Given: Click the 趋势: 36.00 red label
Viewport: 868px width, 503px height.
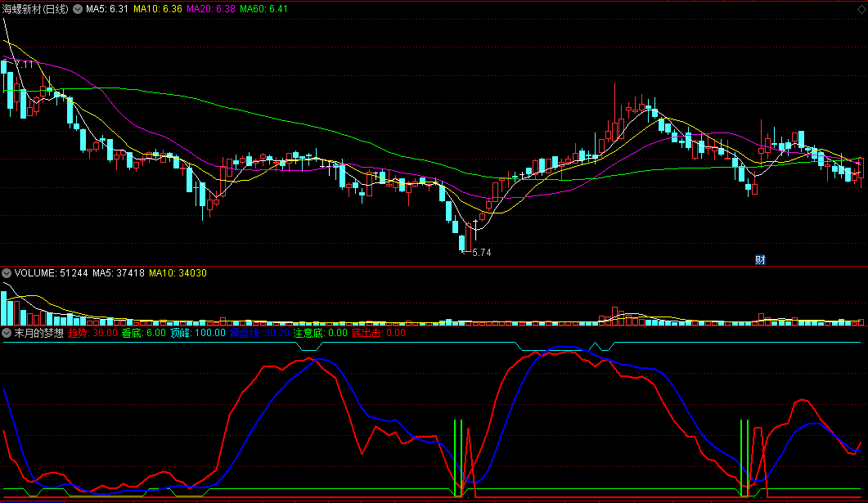Looking at the screenshot, I should pyautogui.click(x=92, y=333).
